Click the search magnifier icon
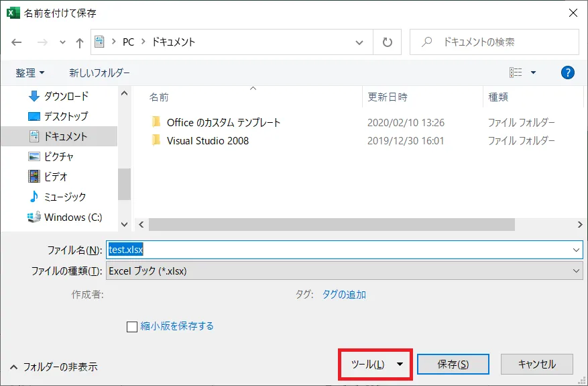 click(x=426, y=42)
